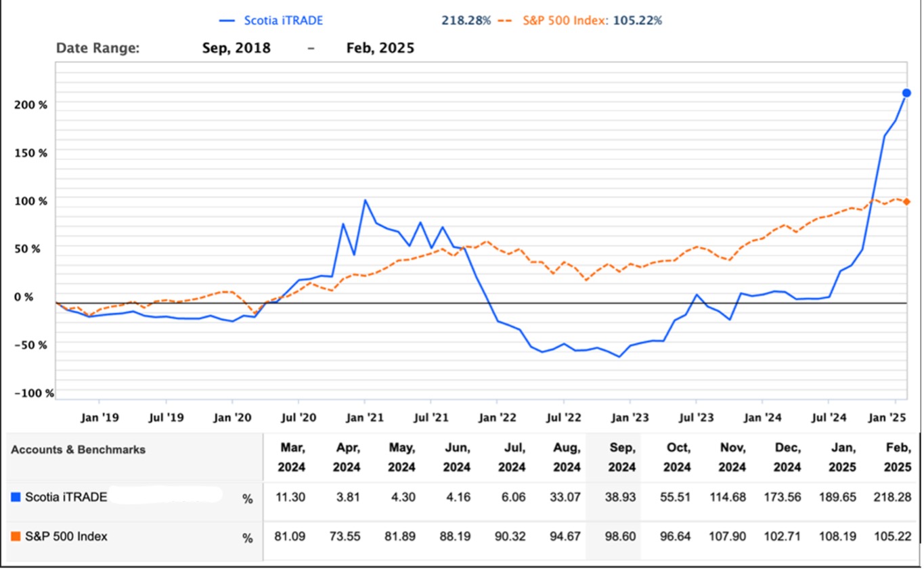Click the Aug, 2024 column header
Image resolution: width=924 pixels, height=571 pixels.
(567, 457)
